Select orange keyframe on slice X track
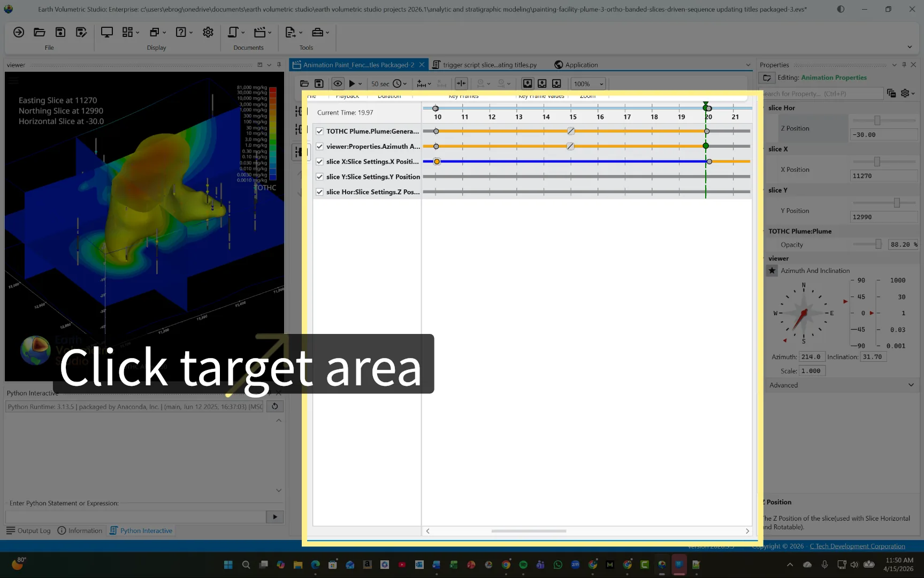Viewport: 924px width, 578px height. (x=437, y=162)
